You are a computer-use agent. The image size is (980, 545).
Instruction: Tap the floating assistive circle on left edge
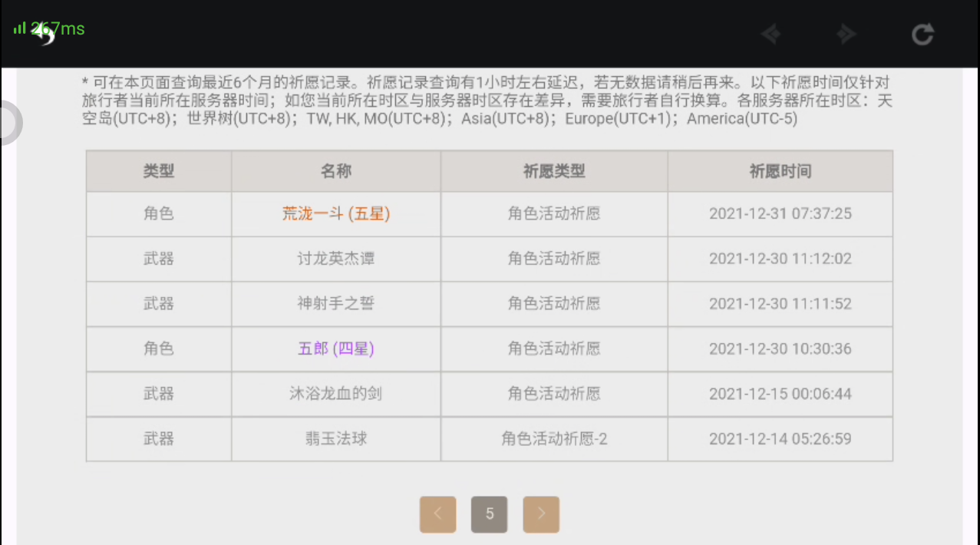click(9, 123)
